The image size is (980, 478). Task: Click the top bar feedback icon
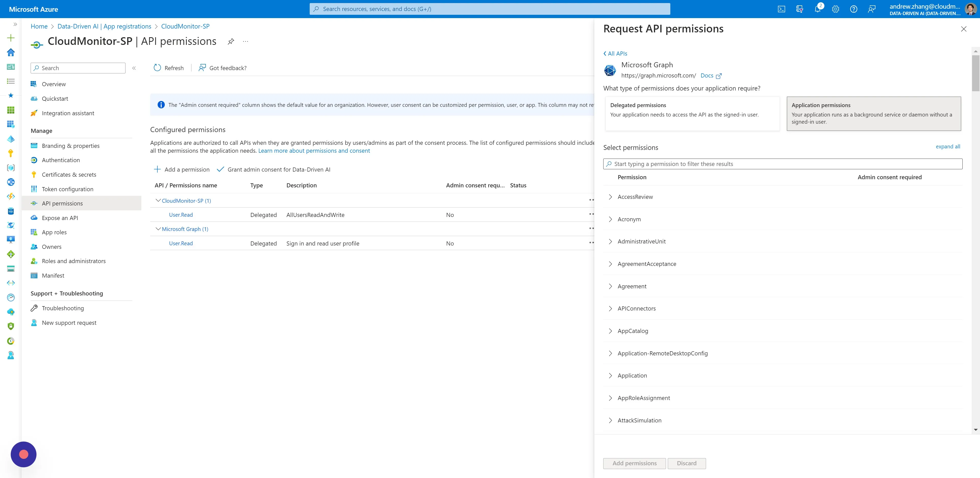872,9
